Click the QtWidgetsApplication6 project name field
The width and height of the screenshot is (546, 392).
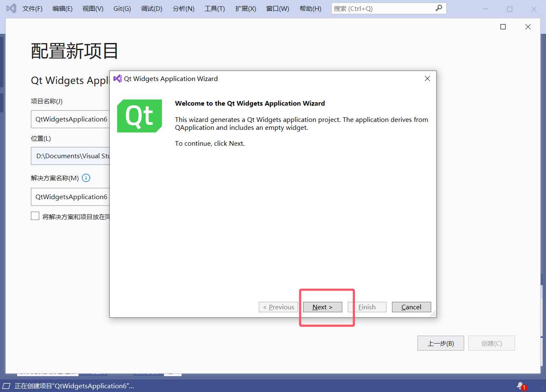point(69,119)
